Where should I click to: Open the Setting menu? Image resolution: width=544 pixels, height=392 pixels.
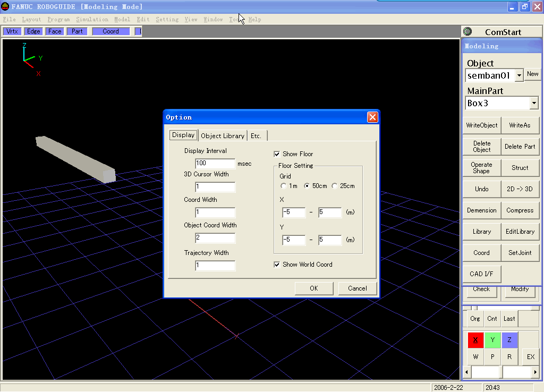(x=167, y=20)
